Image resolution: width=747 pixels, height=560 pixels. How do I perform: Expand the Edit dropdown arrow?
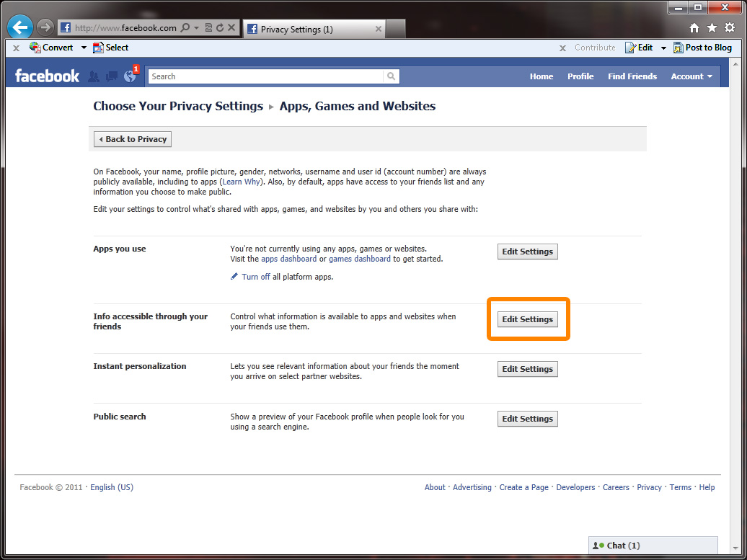(x=663, y=48)
